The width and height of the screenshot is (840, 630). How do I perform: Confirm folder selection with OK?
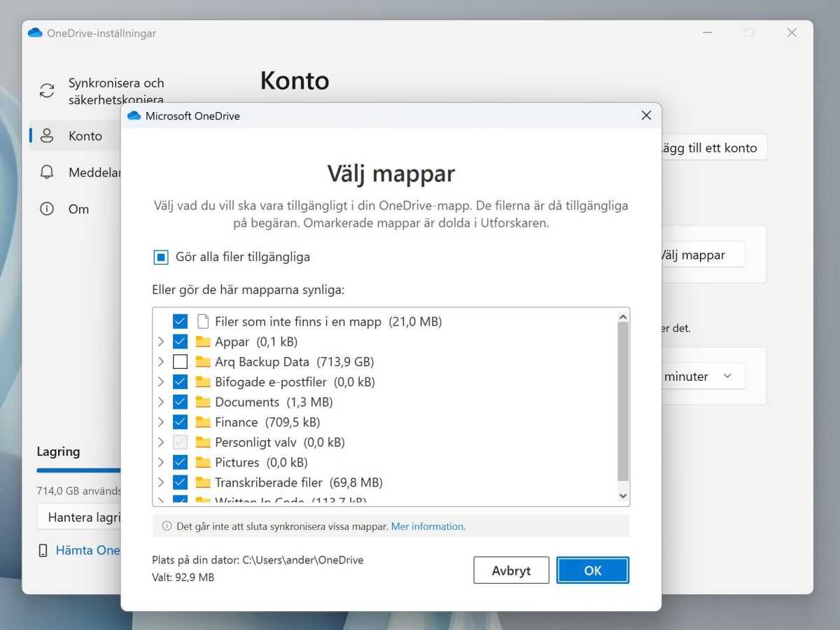[x=592, y=570]
